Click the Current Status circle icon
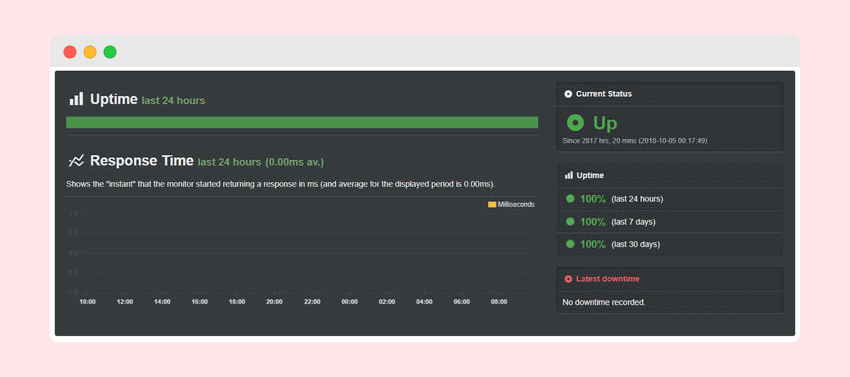This screenshot has width=850, height=377. pyautogui.click(x=568, y=94)
